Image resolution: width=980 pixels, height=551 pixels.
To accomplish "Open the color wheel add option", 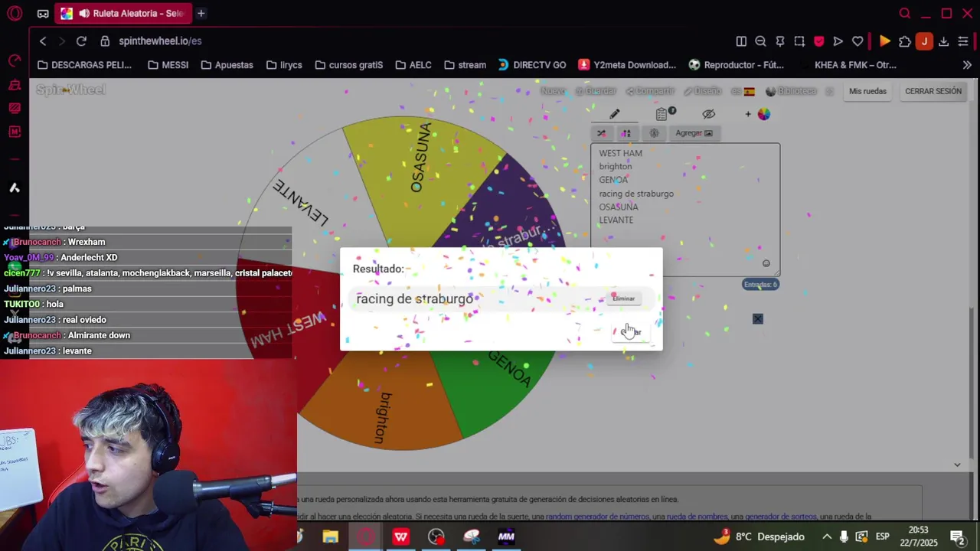I will point(758,114).
